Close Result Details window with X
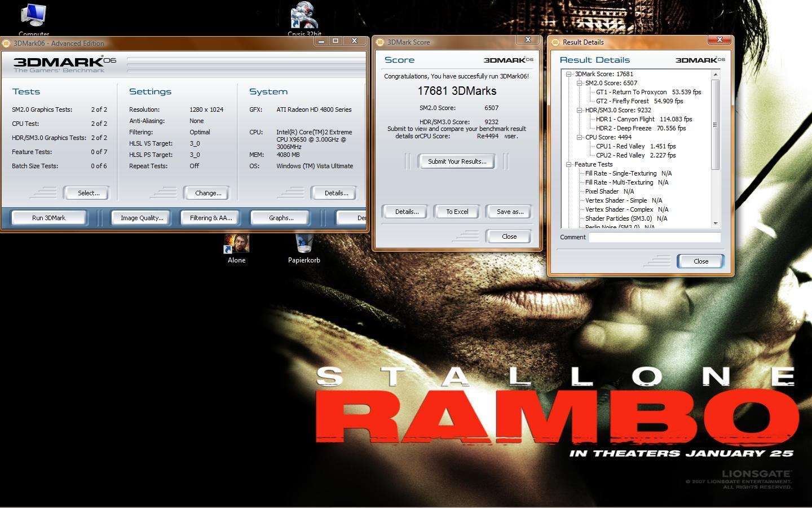This screenshot has height=508, width=812. (720, 40)
